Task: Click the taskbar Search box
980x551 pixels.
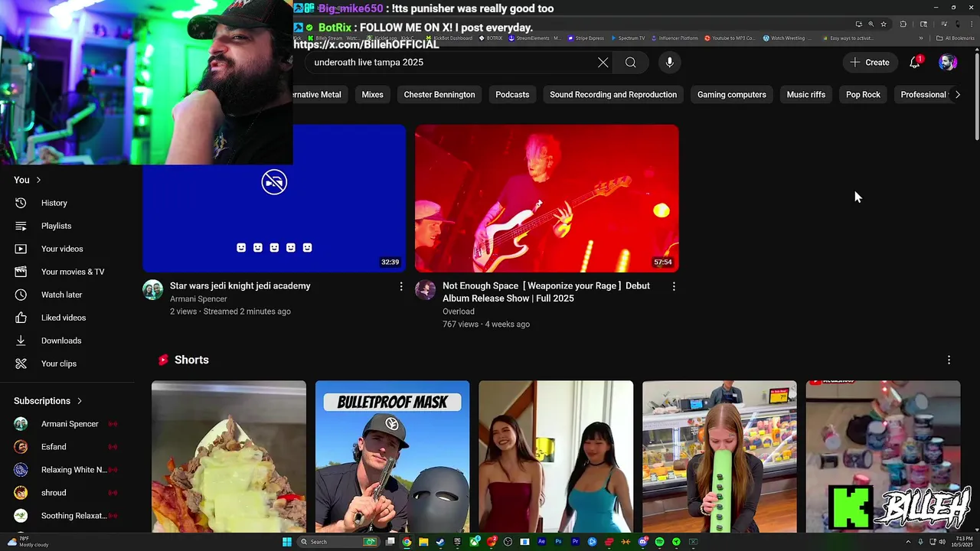Action: [x=339, y=542]
